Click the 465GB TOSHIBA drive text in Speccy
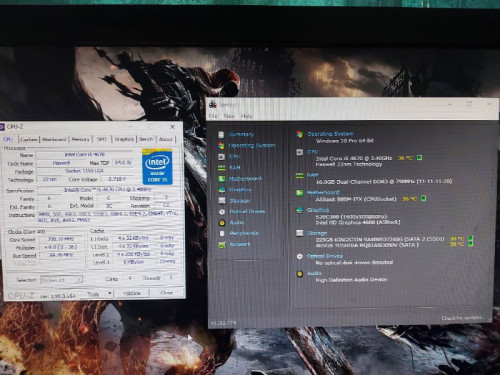This screenshot has width=500, height=375. (x=367, y=245)
